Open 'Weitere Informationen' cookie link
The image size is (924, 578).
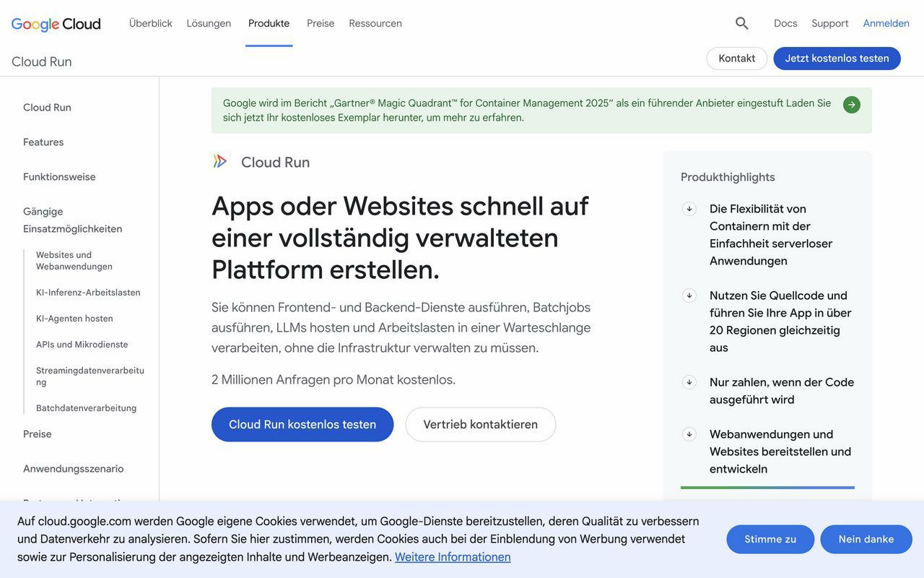[x=453, y=557]
